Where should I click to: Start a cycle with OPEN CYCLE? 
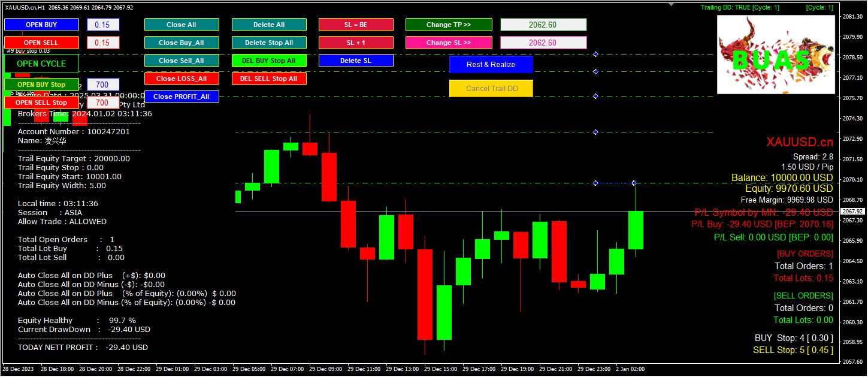pyautogui.click(x=41, y=64)
